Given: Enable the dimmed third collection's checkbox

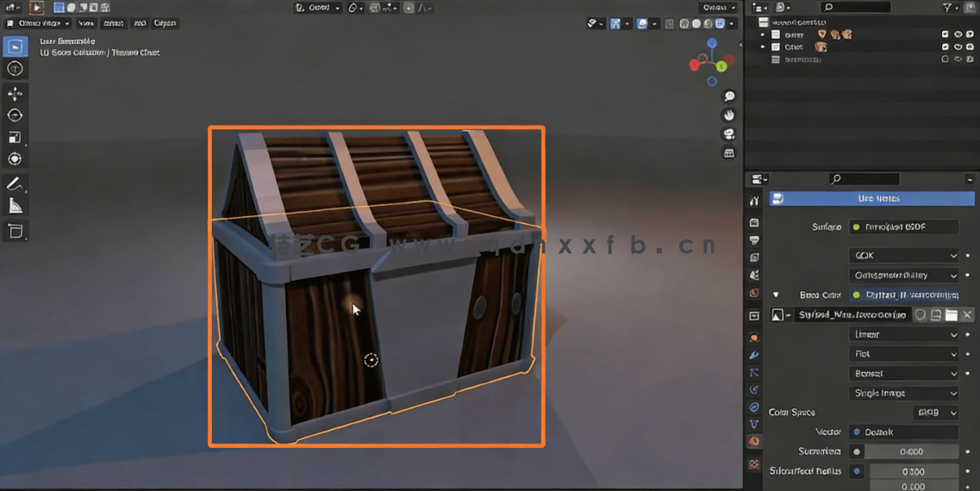Looking at the screenshot, I should 945,59.
